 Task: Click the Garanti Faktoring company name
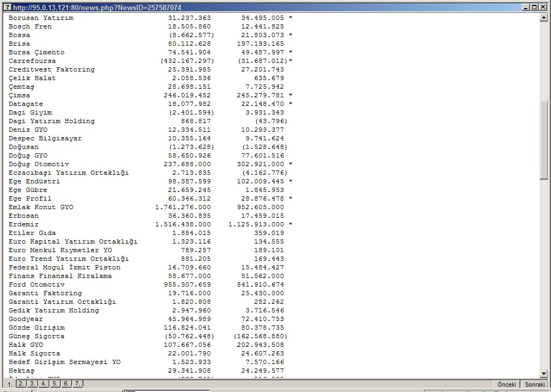click(x=45, y=293)
